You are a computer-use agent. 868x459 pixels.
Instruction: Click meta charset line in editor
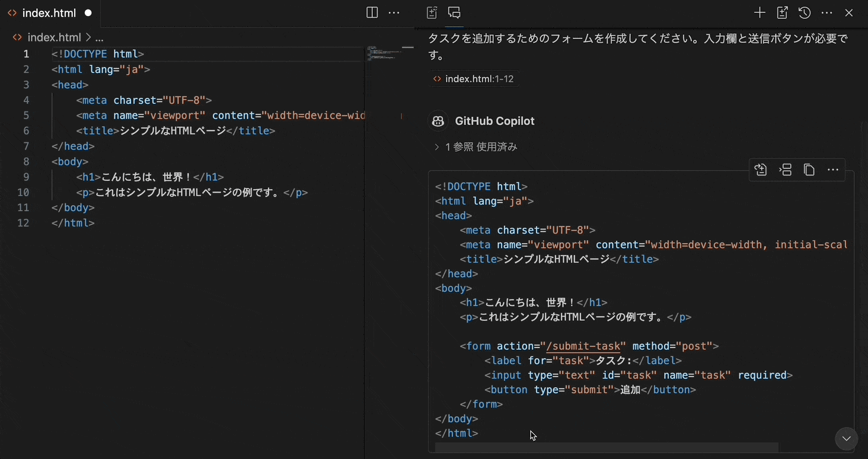point(144,100)
